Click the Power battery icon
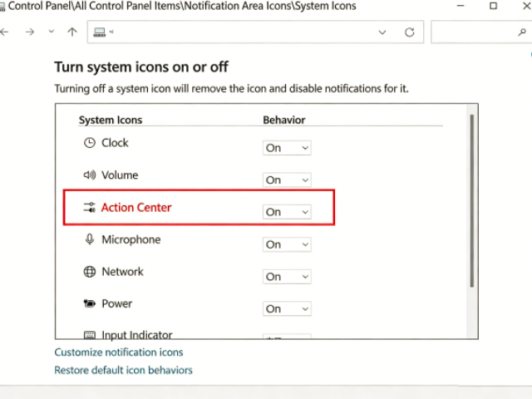Viewport: 532px width, 399px height. 90,304
